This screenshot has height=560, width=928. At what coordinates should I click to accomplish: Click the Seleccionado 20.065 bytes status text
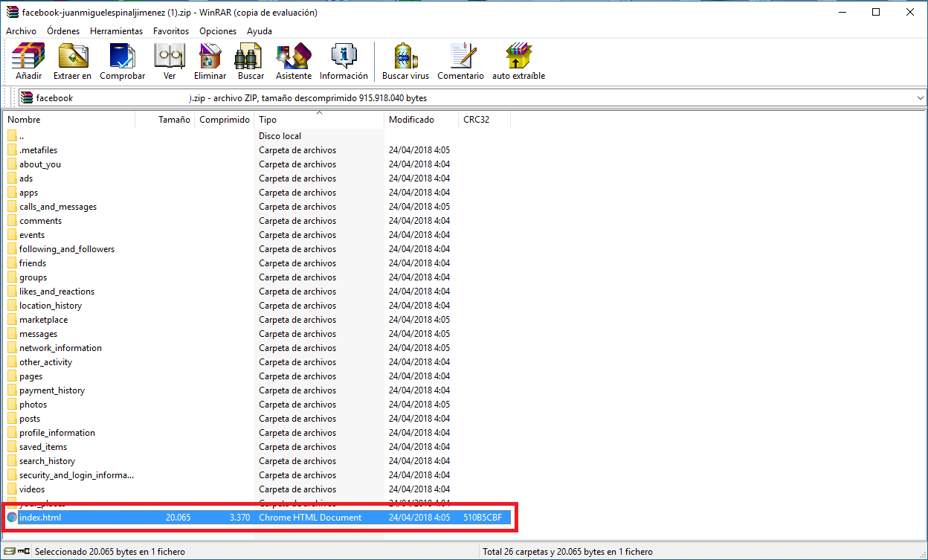110,552
